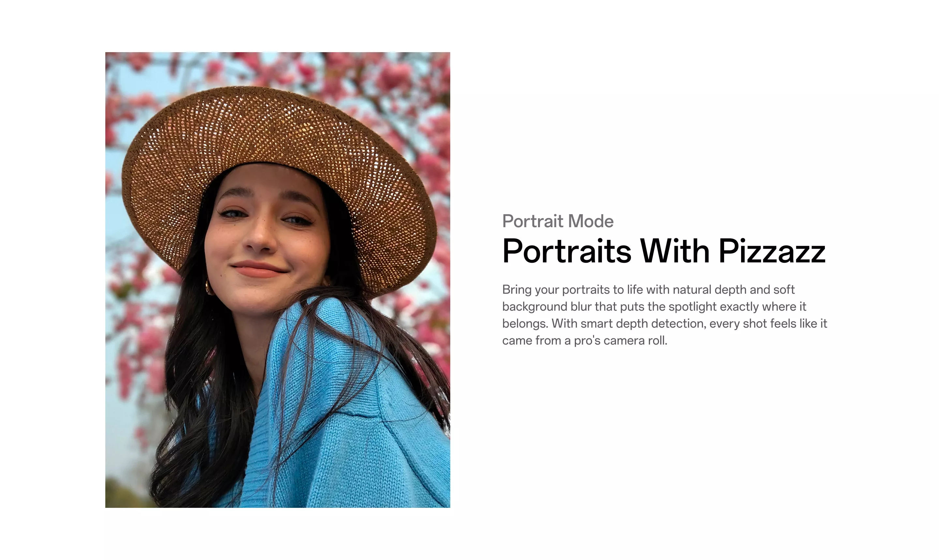Click the word "spotlight" in the description
Viewport: 939px width, 560px height.
click(x=692, y=307)
